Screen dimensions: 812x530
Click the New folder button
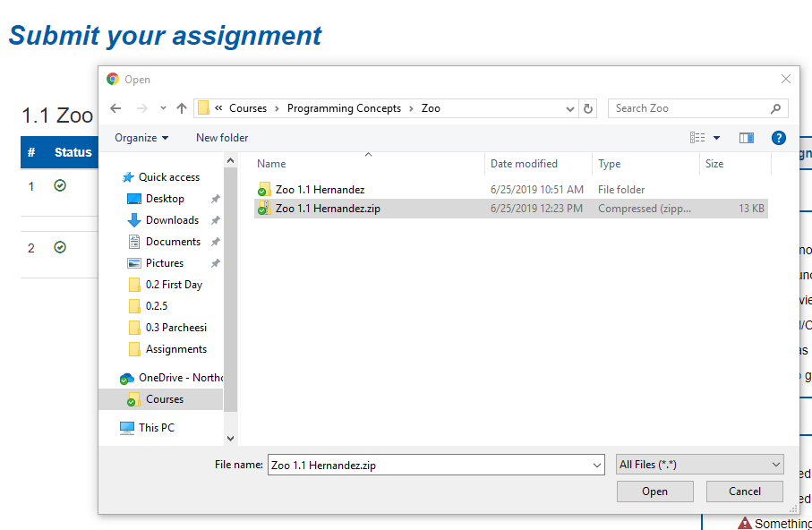click(222, 138)
